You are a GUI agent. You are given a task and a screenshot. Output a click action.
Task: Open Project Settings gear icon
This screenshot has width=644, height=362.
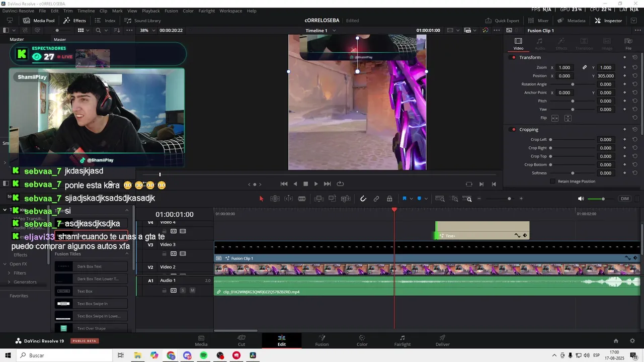[x=632, y=341]
